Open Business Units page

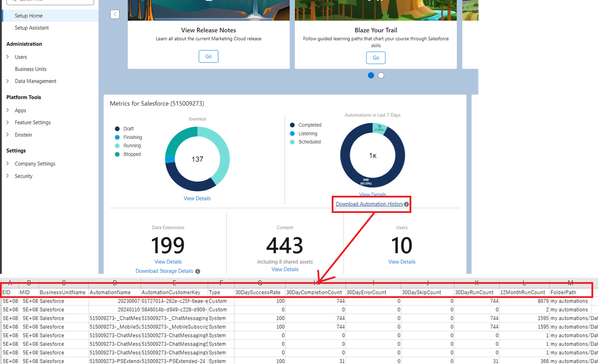[x=31, y=69]
